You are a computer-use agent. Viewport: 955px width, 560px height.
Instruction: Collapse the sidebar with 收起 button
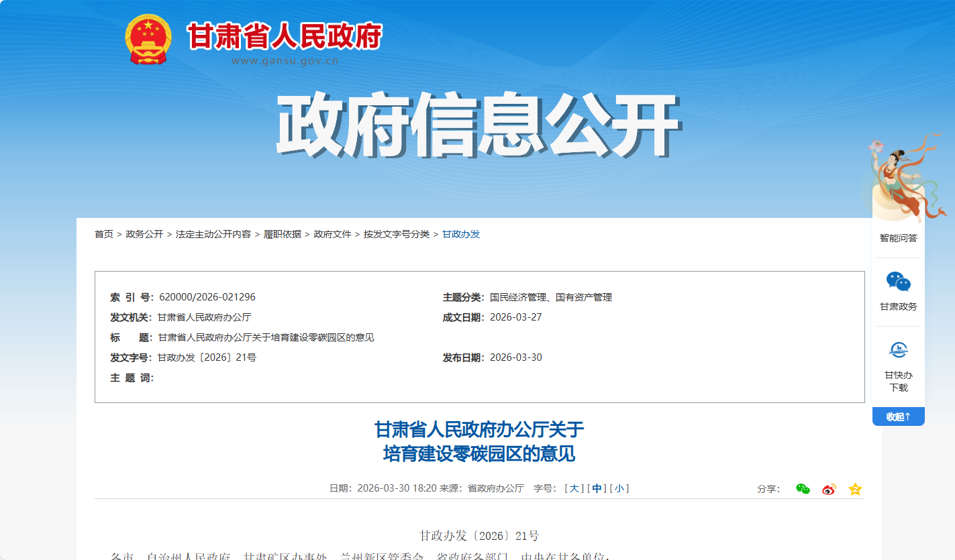pos(898,416)
